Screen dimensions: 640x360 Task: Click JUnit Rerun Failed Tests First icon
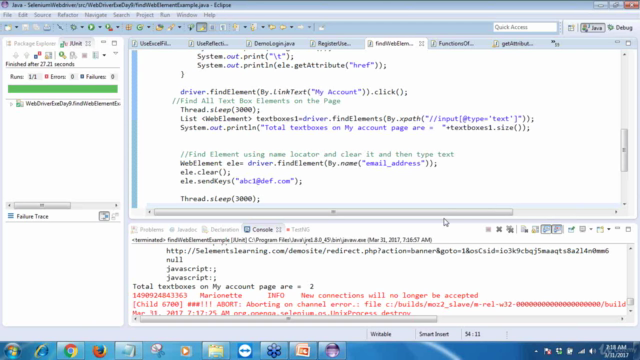click(73, 55)
